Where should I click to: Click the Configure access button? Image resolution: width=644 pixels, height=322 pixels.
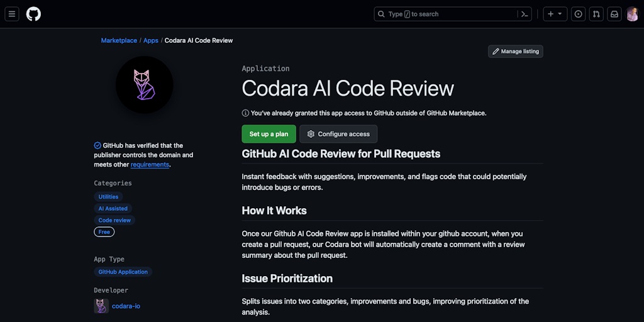[x=338, y=134]
